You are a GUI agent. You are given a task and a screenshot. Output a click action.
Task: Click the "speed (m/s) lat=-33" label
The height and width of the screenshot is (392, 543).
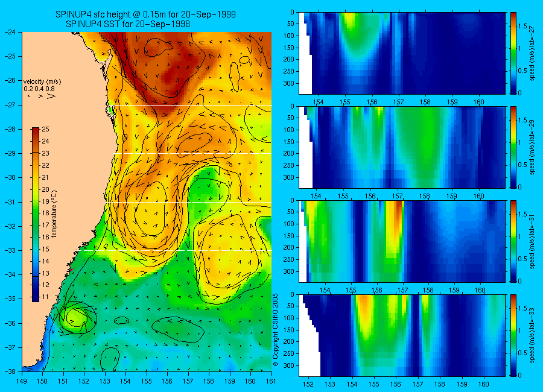532,335
